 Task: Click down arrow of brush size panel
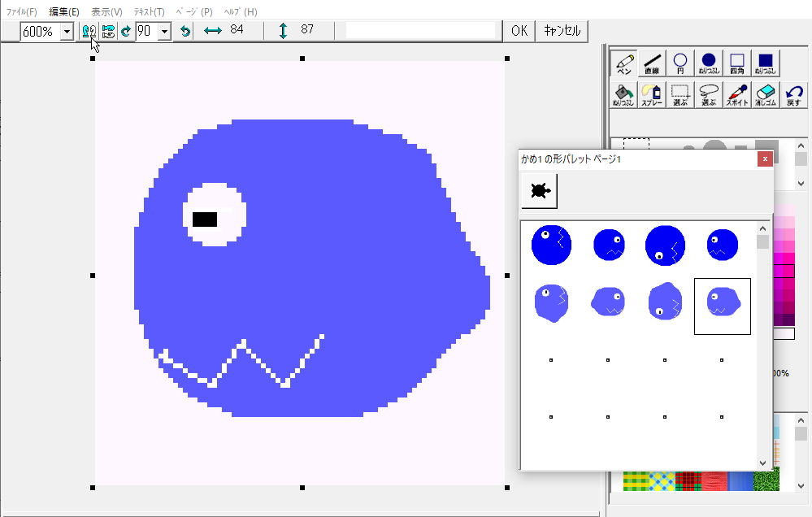coord(801,183)
